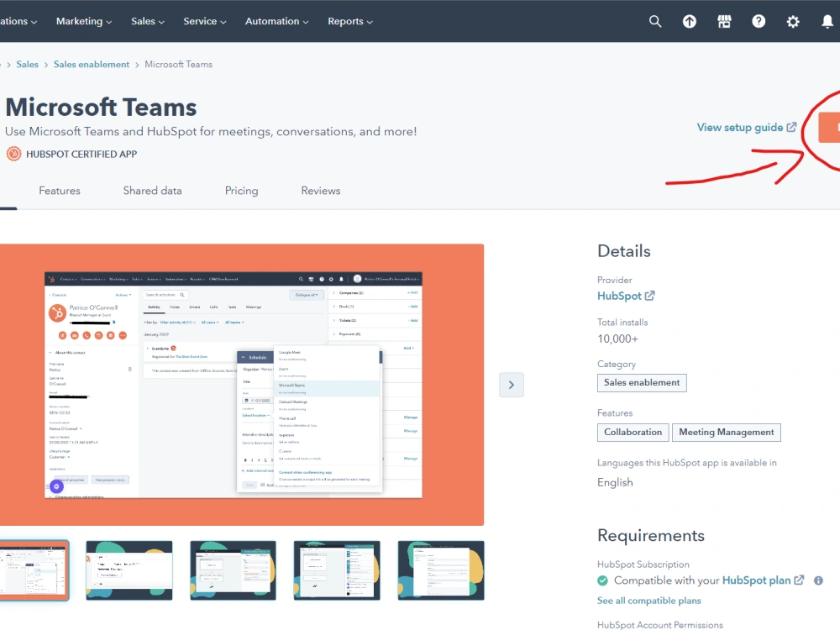Open the search magnifier in top bar
The image size is (840, 630).
coord(654,22)
